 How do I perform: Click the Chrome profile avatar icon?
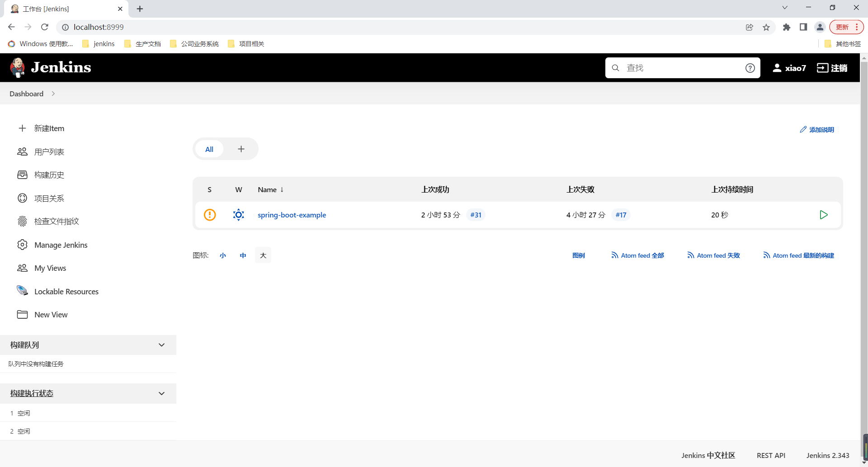click(820, 27)
